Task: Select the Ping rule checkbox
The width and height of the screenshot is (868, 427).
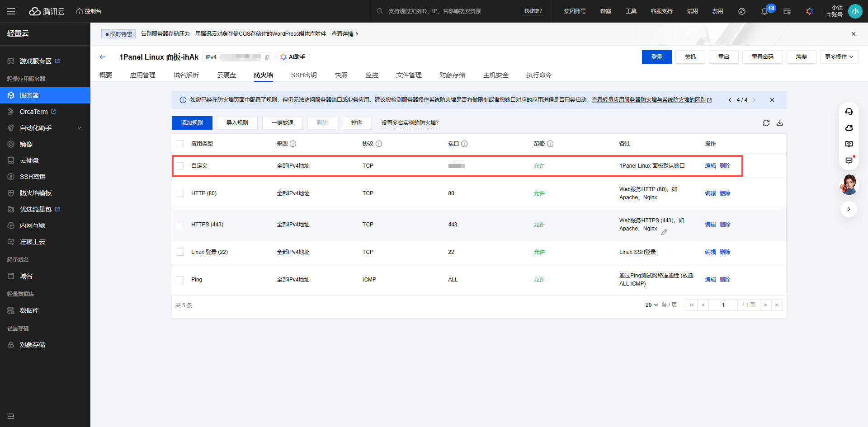Action: 180,280
